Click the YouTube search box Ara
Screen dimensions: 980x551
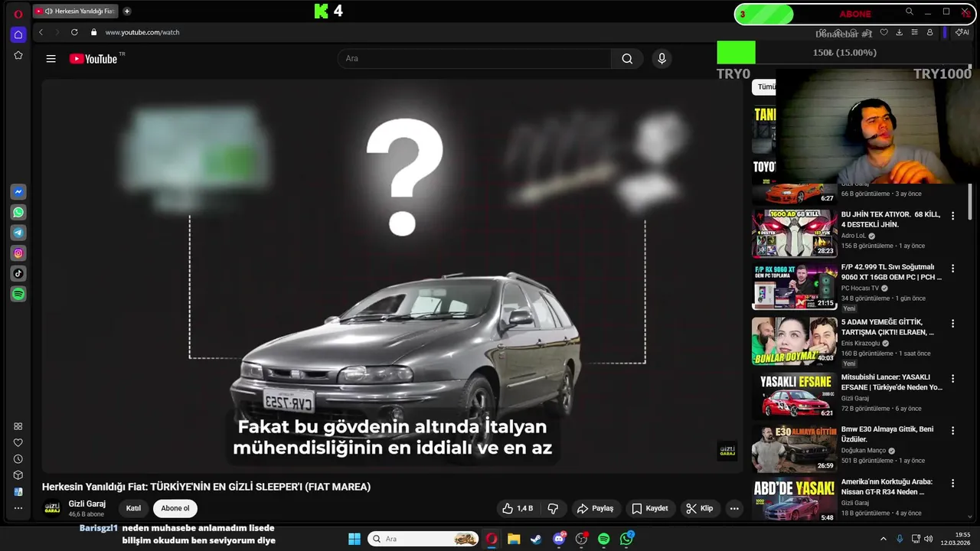[x=475, y=59]
